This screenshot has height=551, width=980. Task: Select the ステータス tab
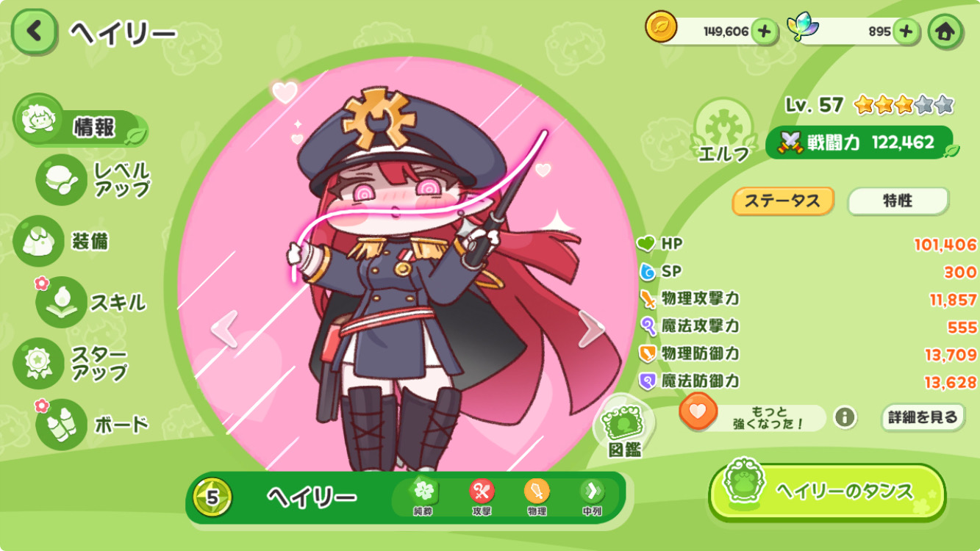(x=782, y=201)
